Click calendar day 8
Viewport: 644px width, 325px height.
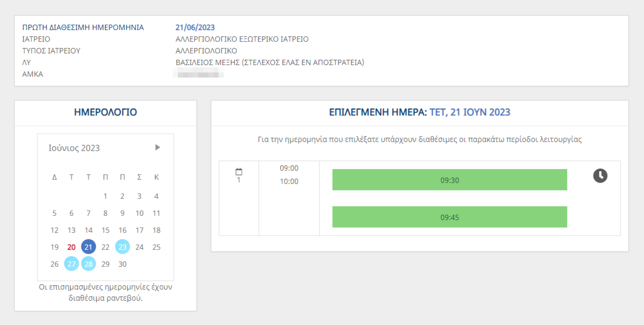(x=105, y=213)
